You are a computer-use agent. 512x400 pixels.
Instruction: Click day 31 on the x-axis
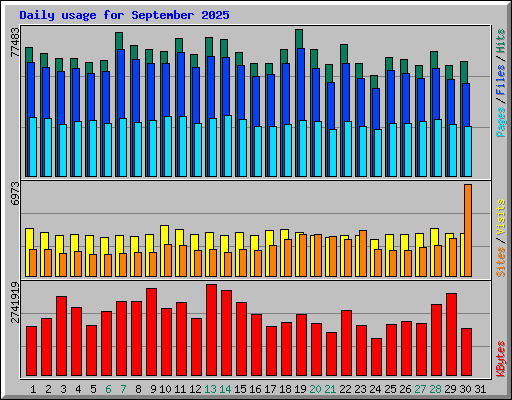click(480, 389)
